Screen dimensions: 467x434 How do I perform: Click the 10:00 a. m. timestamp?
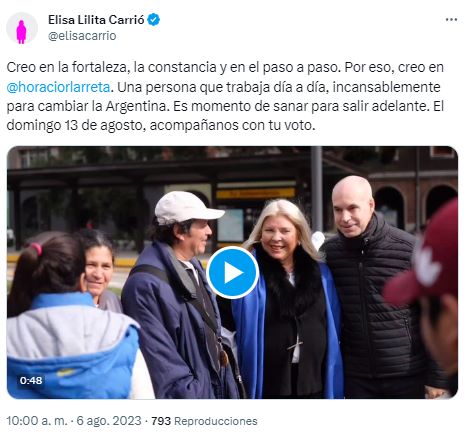tap(37, 421)
